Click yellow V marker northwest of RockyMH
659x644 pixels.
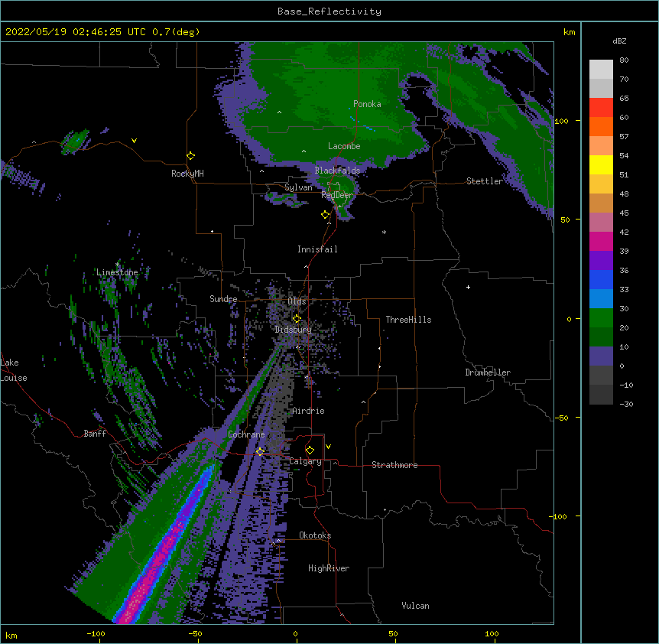pos(134,141)
